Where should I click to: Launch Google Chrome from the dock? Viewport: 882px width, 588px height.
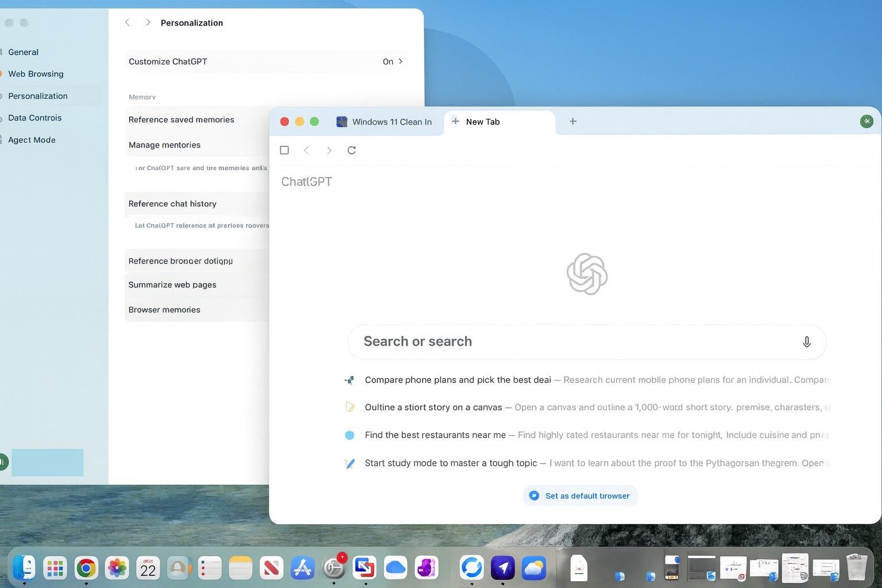86,568
